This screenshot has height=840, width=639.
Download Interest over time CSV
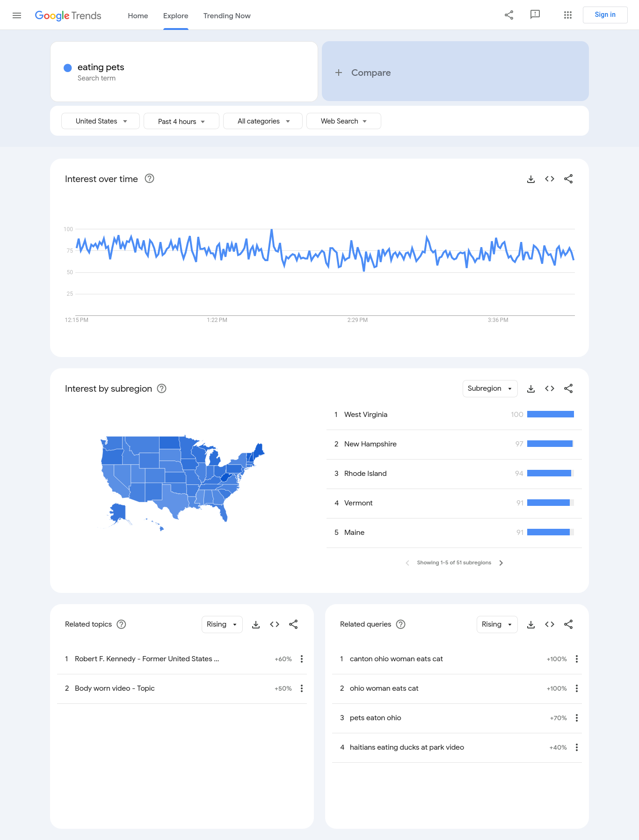pyautogui.click(x=531, y=179)
